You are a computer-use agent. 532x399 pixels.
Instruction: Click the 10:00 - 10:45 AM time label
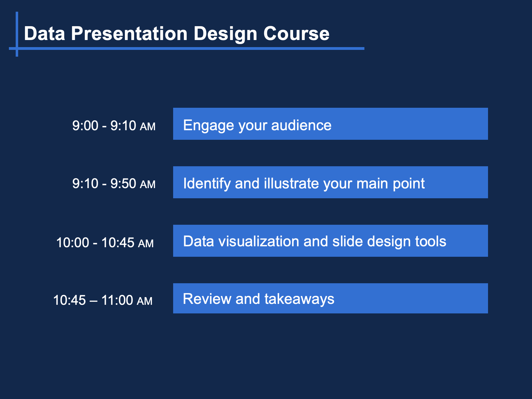[105, 243]
